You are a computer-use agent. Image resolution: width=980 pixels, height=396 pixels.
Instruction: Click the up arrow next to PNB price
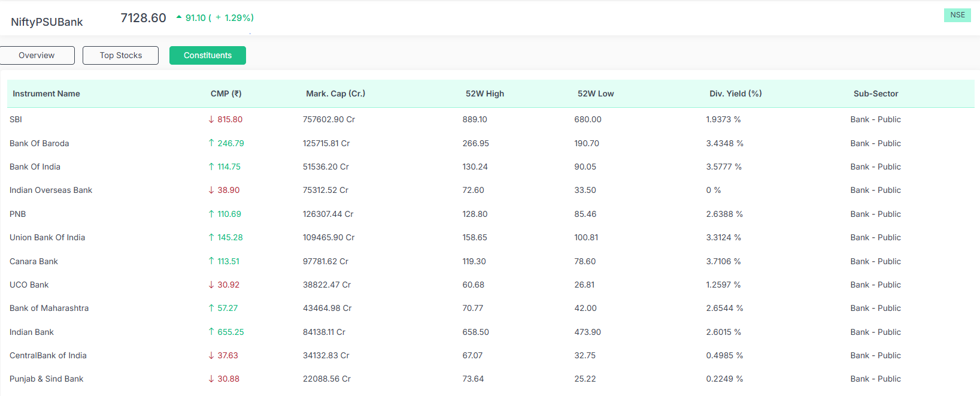[211, 214]
